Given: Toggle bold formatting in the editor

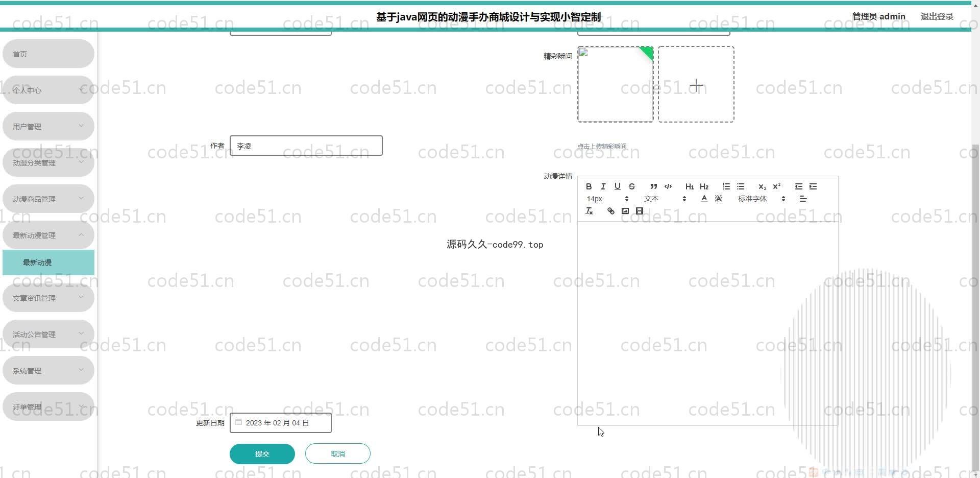Looking at the screenshot, I should 589,186.
